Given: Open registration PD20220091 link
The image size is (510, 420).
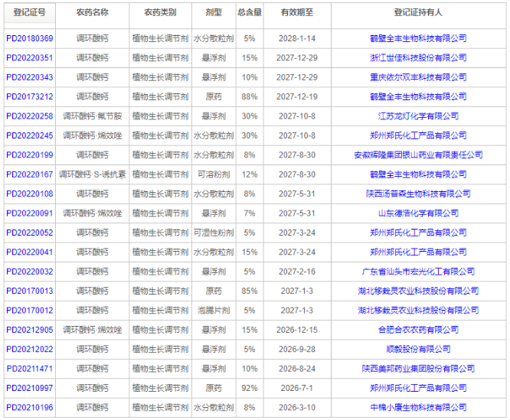Looking at the screenshot, I should [x=30, y=213].
